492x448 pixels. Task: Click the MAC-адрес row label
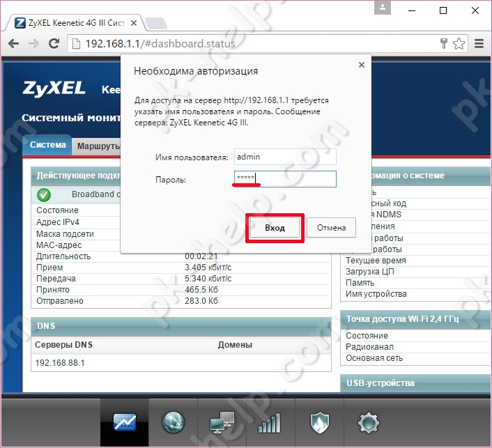[59, 245]
